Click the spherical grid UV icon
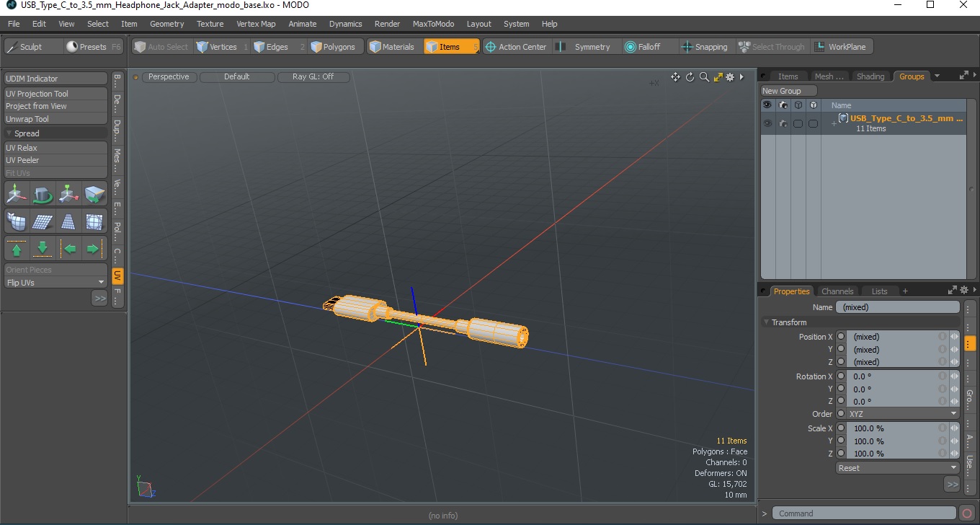 pos(94,221)
